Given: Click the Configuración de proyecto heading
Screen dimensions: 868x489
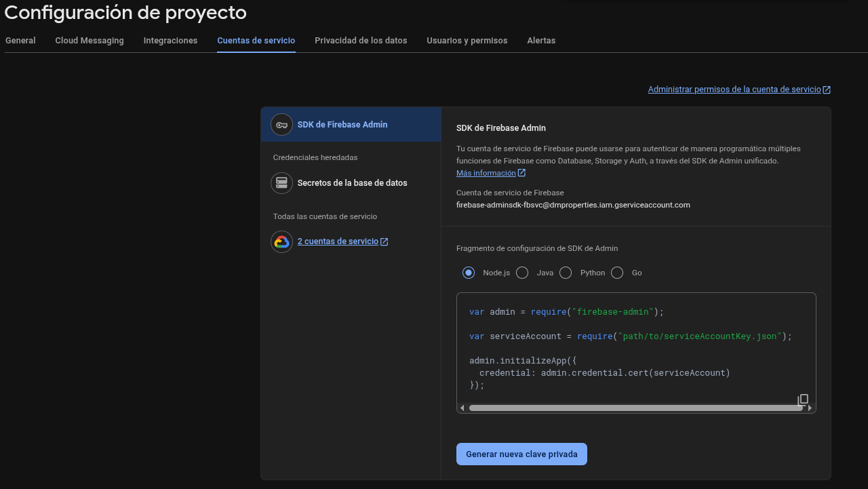Looking at the screenshot, I should (125, 12).
